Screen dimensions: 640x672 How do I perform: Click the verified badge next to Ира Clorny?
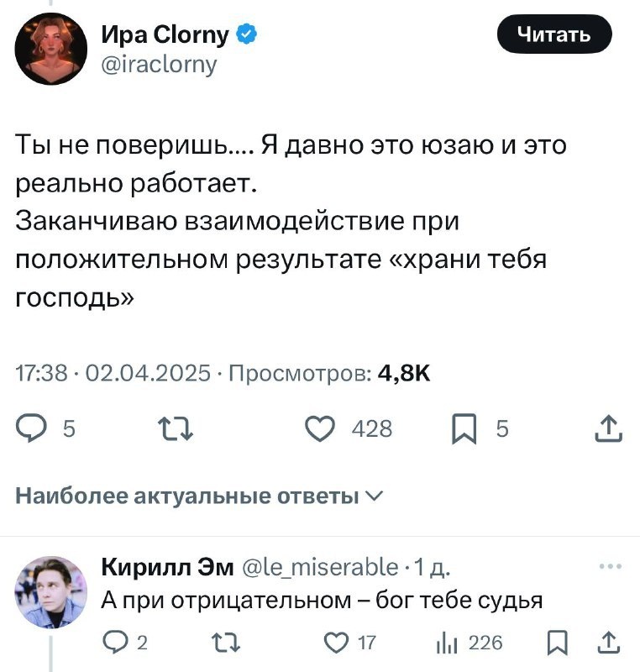point(244,34)
